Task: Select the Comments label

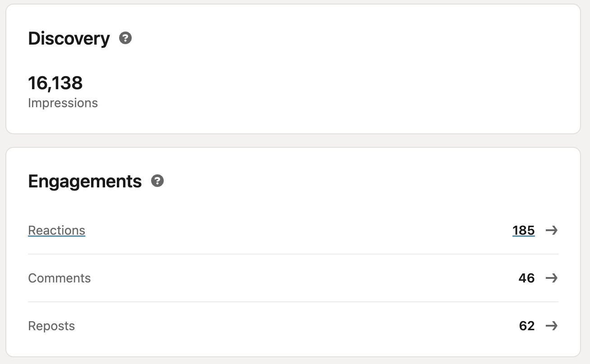Action: coord(59,278)
